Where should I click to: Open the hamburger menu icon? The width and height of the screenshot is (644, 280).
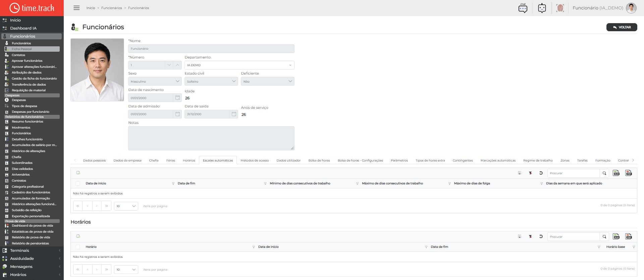coord(76,8)
